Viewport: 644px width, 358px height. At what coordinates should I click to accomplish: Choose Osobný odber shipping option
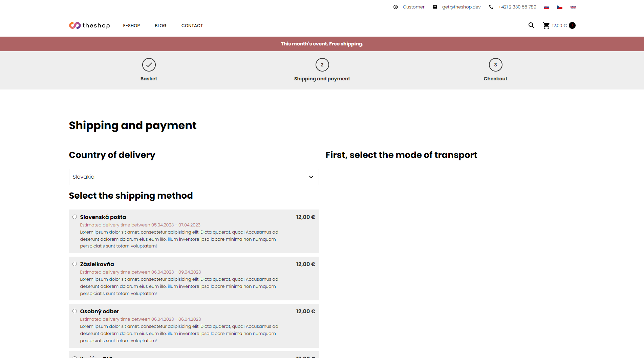click(x=74, y=311)
